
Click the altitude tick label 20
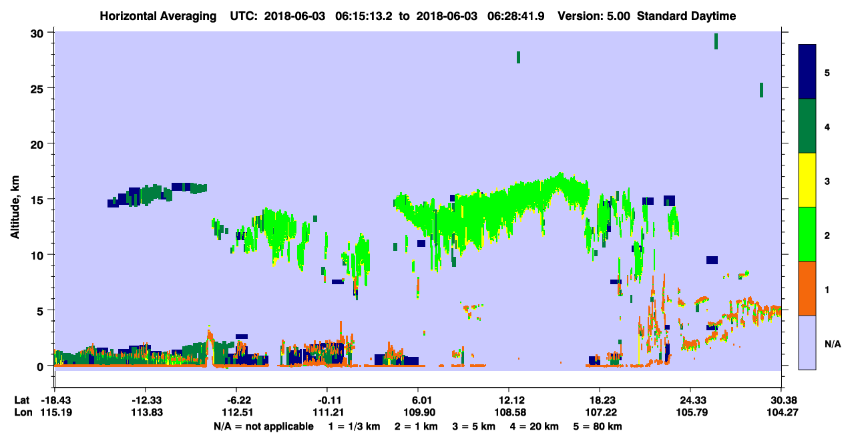(39, 143)
